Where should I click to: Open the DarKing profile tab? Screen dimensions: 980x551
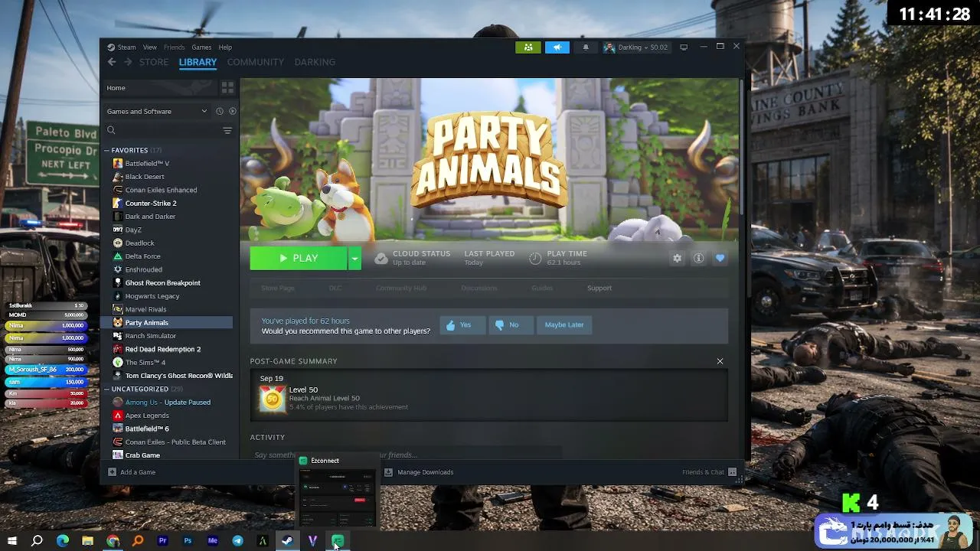[315, 62]
